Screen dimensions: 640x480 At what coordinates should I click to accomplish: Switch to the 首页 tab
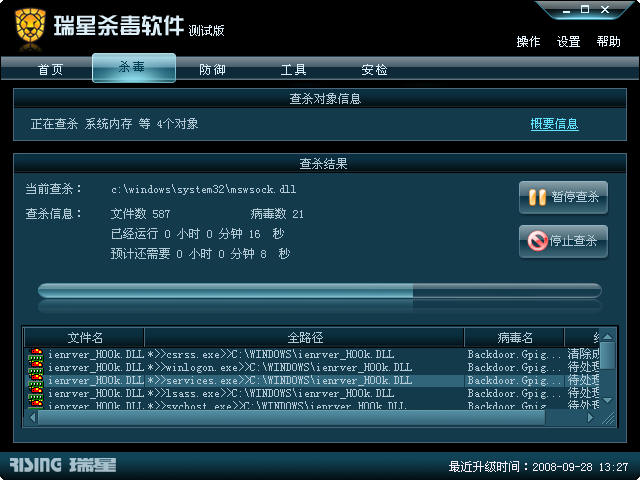[x=51, y=69]
